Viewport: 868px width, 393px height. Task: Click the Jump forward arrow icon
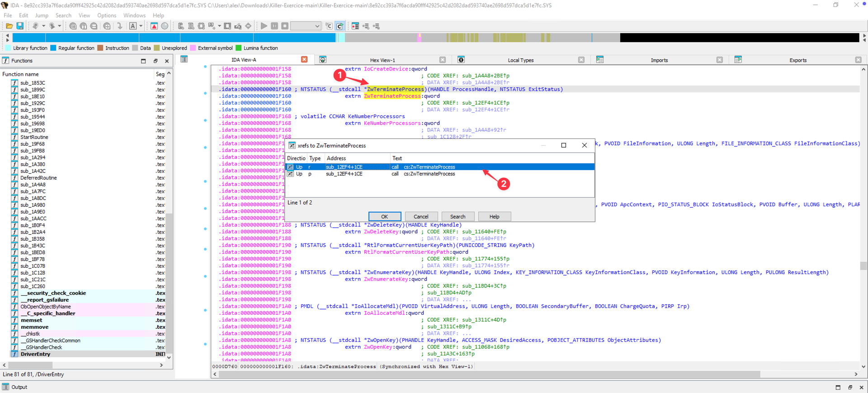pos(52,26)
